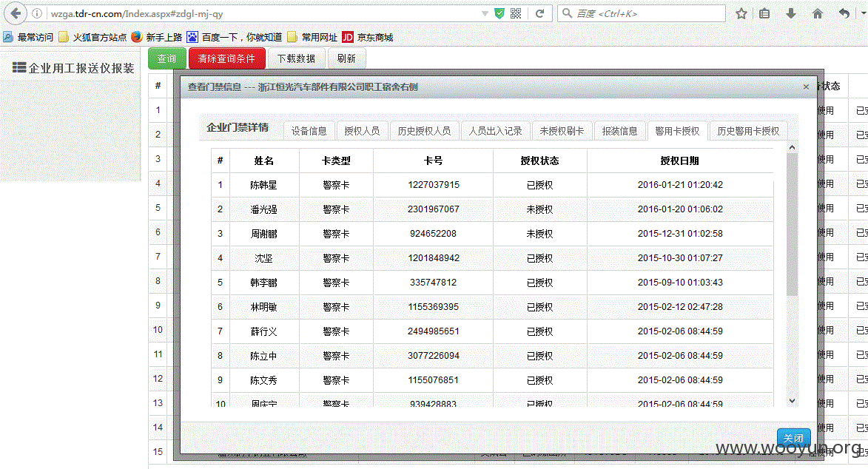Click the green shield security icon

pyautogui.click(x=499, y=13)
